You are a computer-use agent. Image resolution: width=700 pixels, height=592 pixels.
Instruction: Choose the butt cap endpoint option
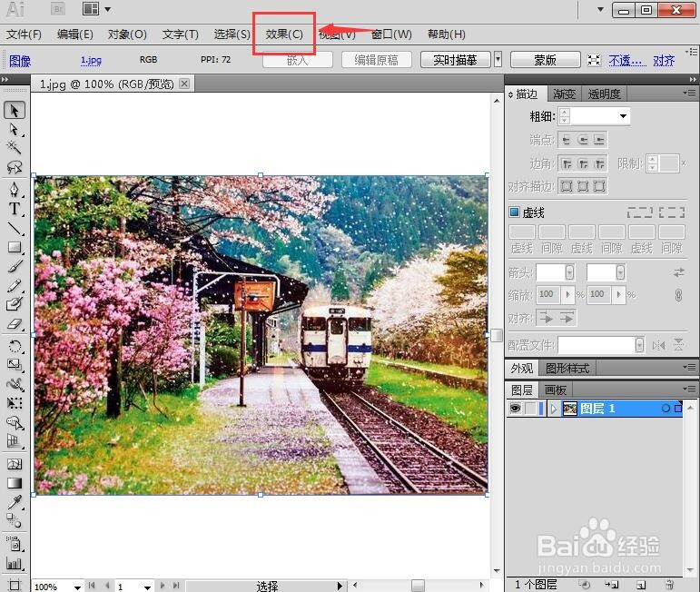[567, 140]
